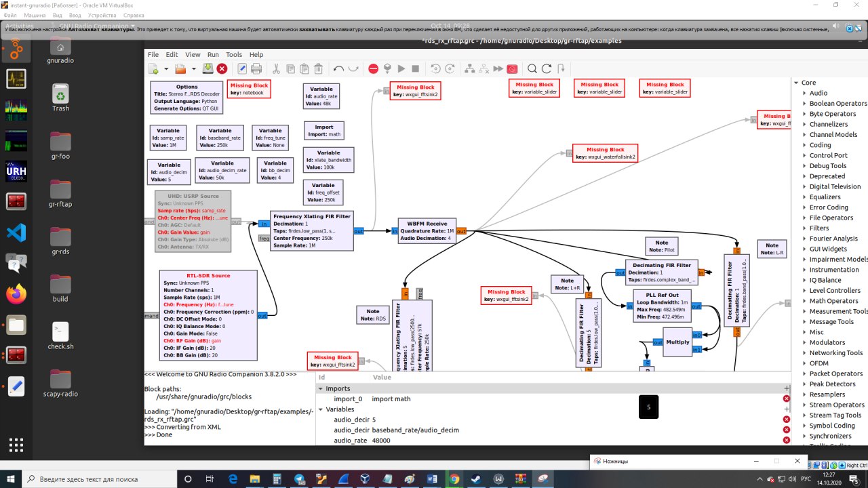Collapse the Variables section in the variables panel
Image resolution: width=868 pixels, height=488 pixels.
[x=321, y=409]
